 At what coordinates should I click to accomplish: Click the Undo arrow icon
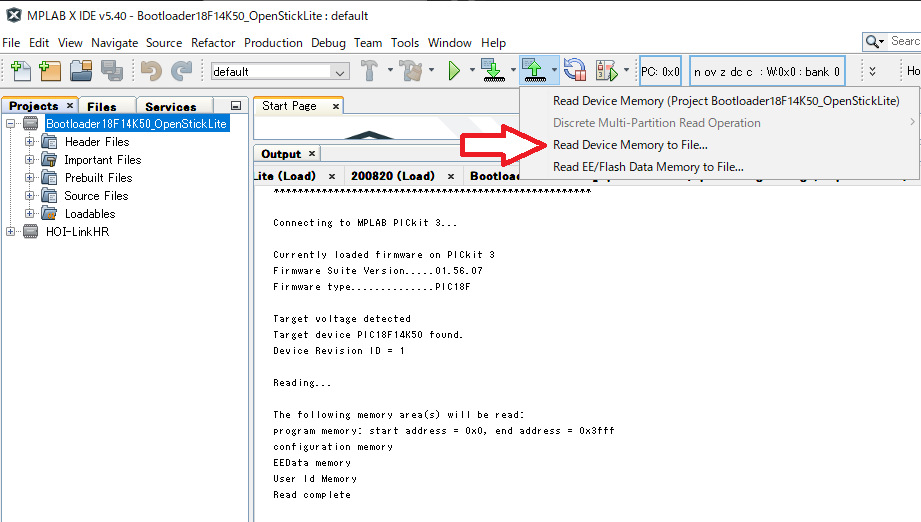151,71
